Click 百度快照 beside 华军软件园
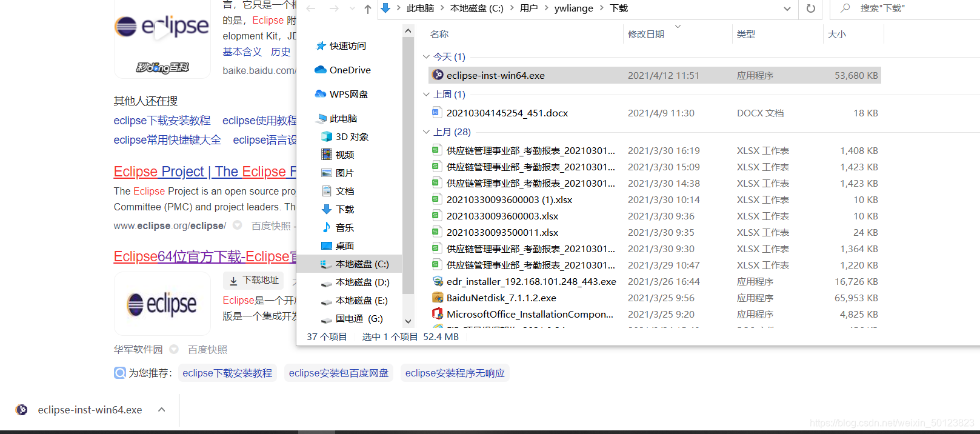 click(x=207, y=350)
